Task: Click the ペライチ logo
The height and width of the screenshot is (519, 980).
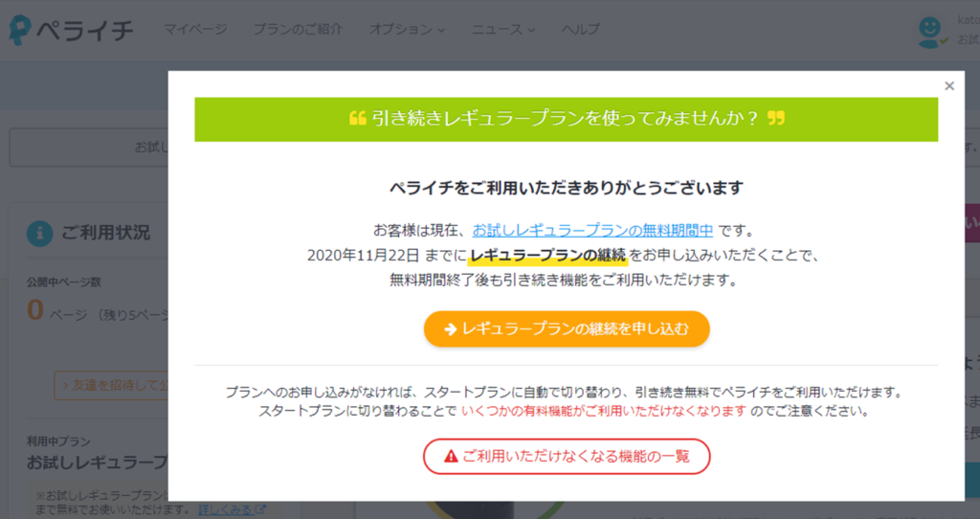Action: (x=71, y=30)
